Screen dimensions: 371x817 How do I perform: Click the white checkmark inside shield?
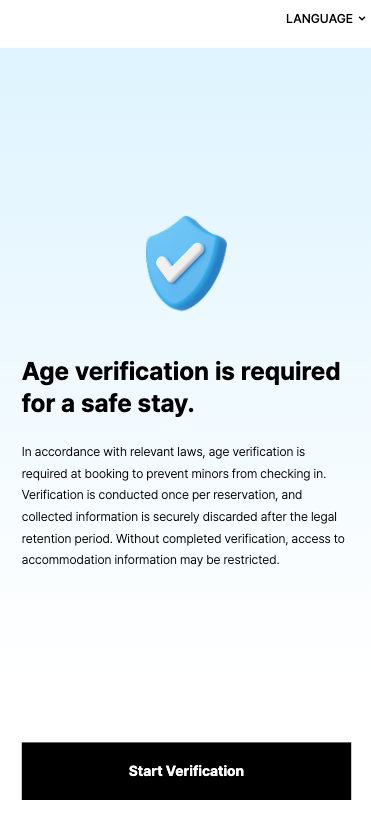pyautogui.click(x=180, y=263)
